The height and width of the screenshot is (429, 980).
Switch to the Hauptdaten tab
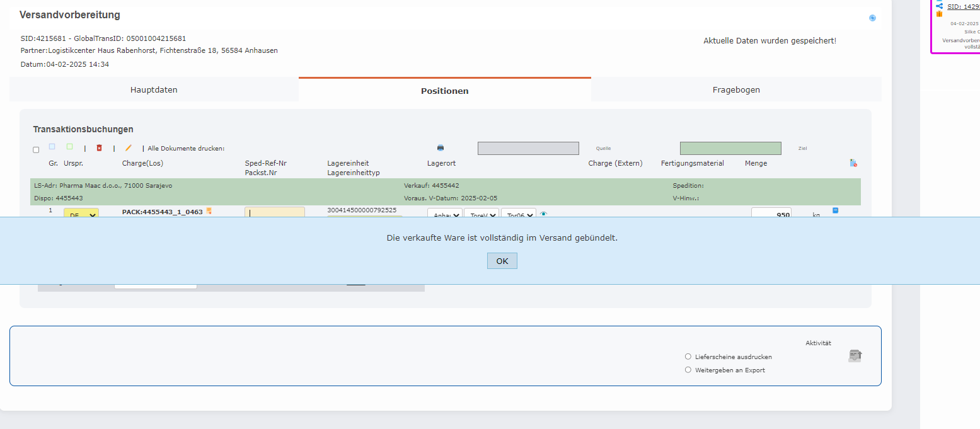coord(154,89)
